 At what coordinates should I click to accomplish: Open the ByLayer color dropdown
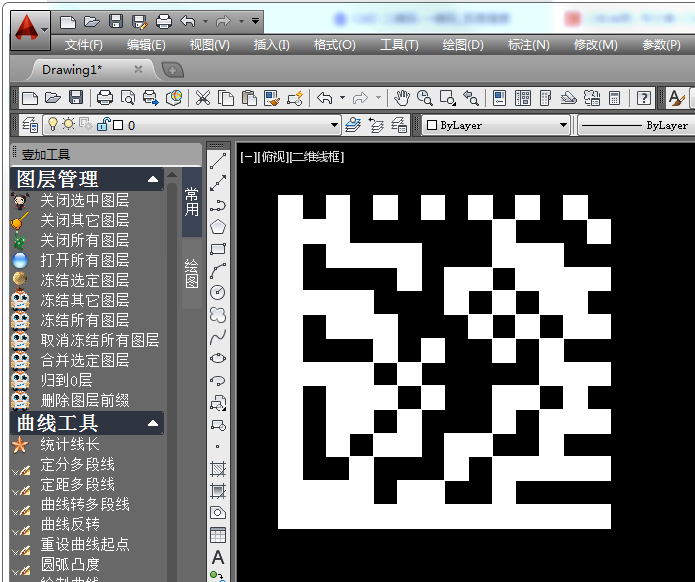pyautogui.click(x=563, y=125)
